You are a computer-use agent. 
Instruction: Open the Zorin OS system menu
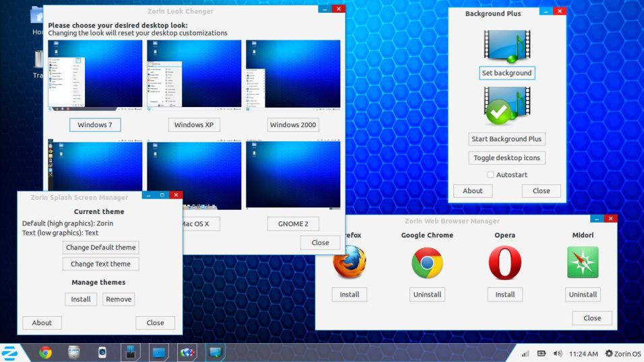[x=623, y=353]
